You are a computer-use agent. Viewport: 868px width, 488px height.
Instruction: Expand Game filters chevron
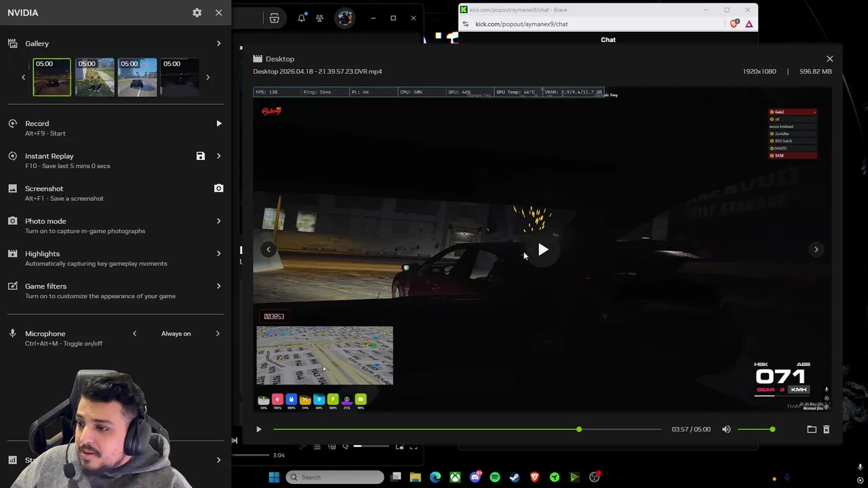(218, 286)
